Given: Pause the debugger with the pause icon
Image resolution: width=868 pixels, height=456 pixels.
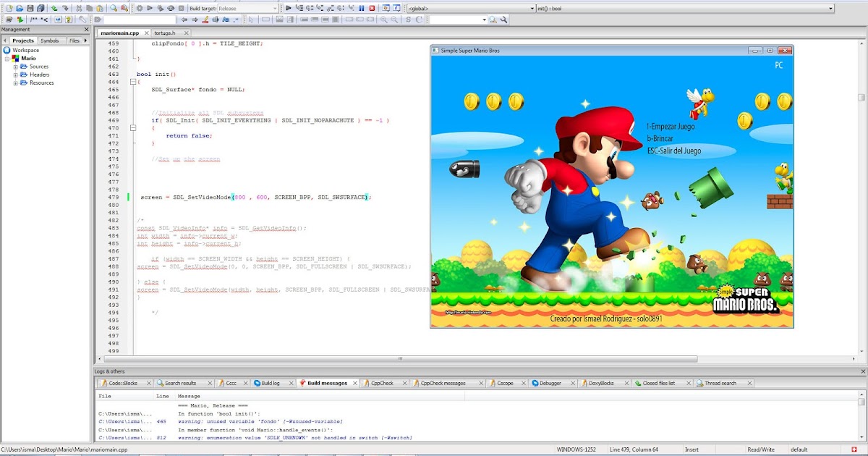Looking at the screenshot, I should coord(360,7).
